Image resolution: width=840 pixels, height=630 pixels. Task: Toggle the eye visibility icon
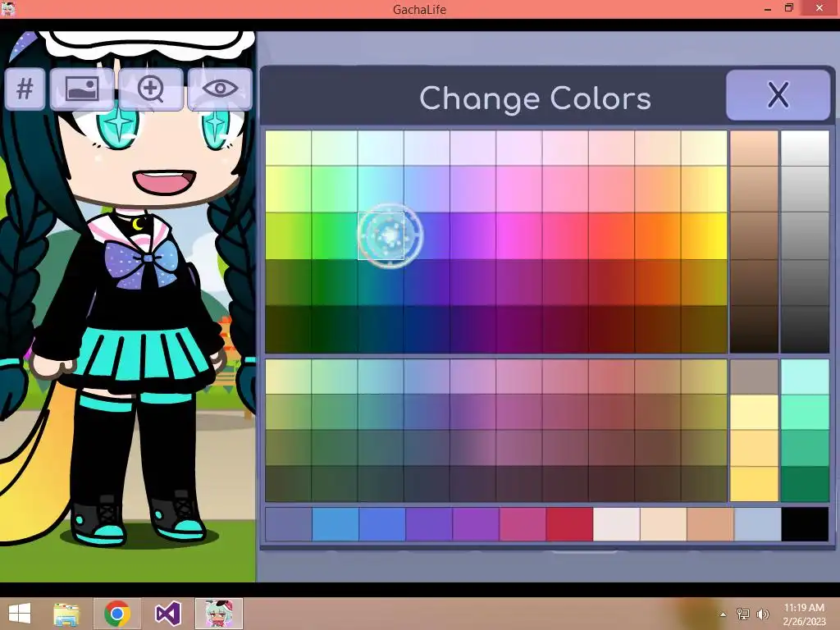(x=220, y=89)
